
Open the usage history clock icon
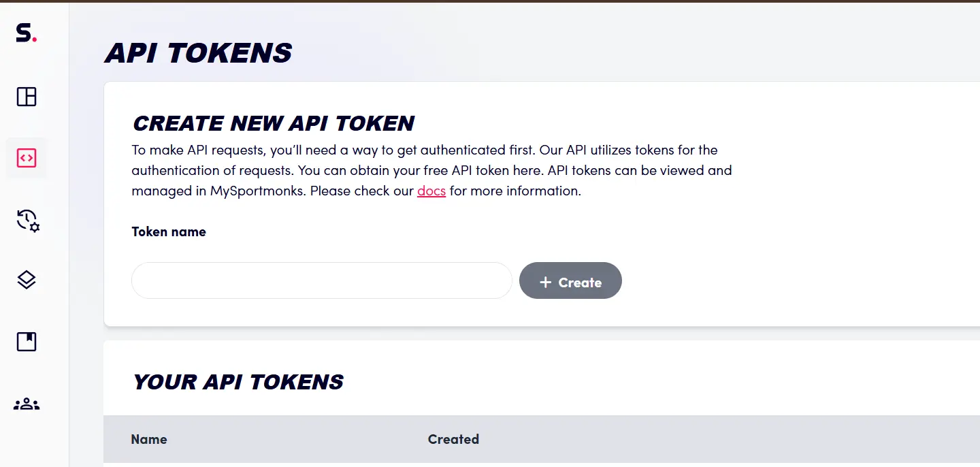[26, 220]
